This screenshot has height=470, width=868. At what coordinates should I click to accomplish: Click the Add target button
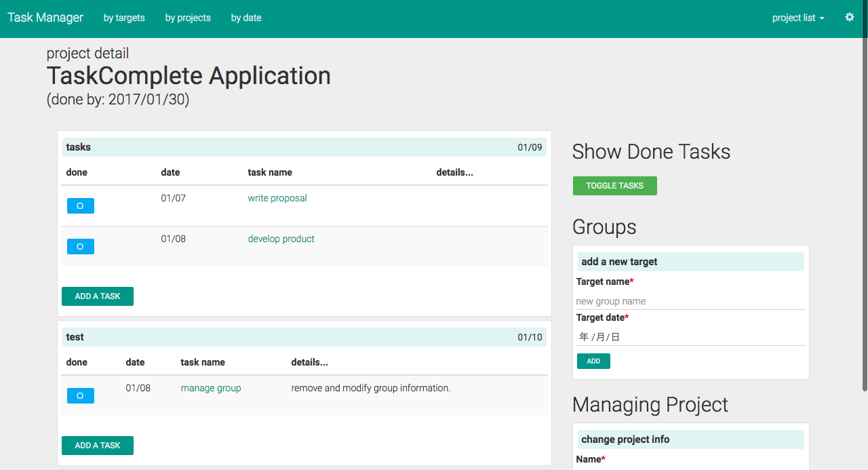[x=593, y=361]
